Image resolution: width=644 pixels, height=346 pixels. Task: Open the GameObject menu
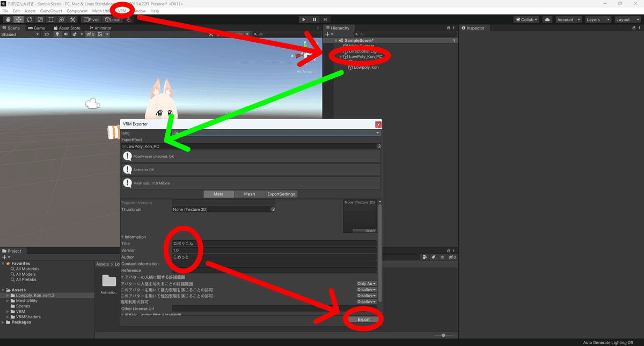[x=51, y=11]
